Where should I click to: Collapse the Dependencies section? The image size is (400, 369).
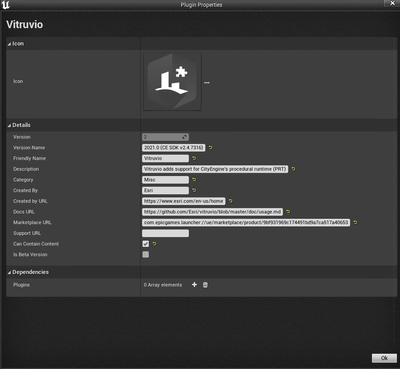click(9, 272)
